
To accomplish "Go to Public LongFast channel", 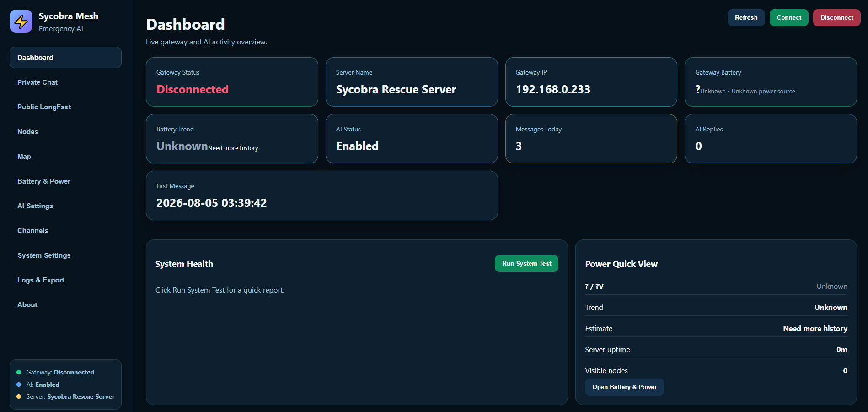I will [x=65, y=107].
